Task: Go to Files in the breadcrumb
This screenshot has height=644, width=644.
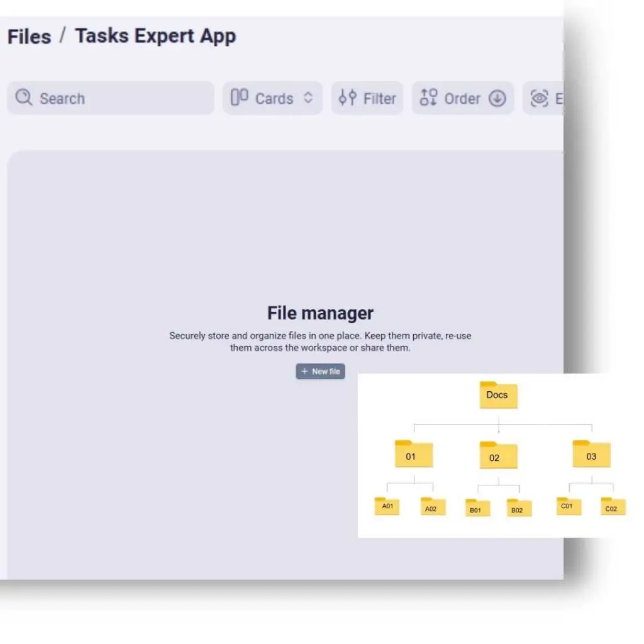Action: 29,36
